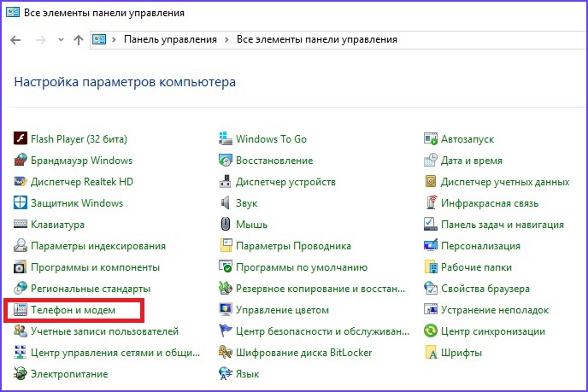Open the Диспетчер устройств icon

226,181
